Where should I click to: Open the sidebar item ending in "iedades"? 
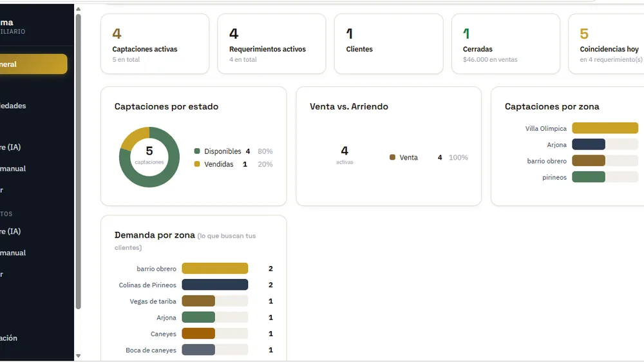(13, 106)
